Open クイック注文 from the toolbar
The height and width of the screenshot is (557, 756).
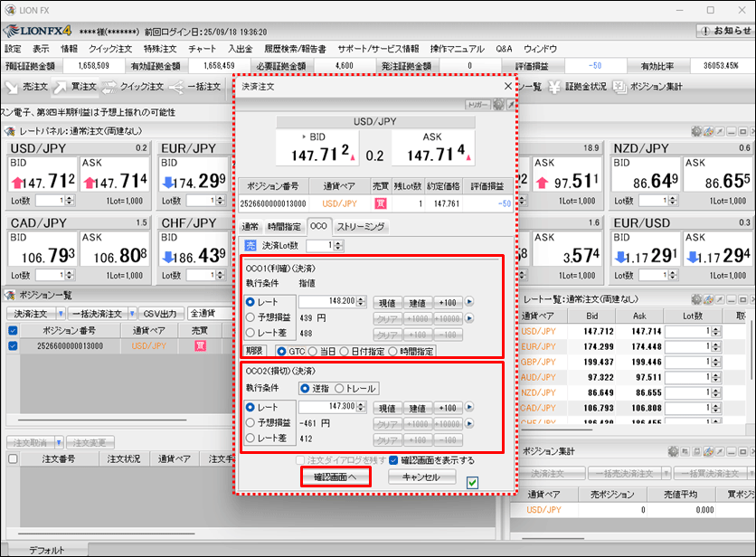132,87
